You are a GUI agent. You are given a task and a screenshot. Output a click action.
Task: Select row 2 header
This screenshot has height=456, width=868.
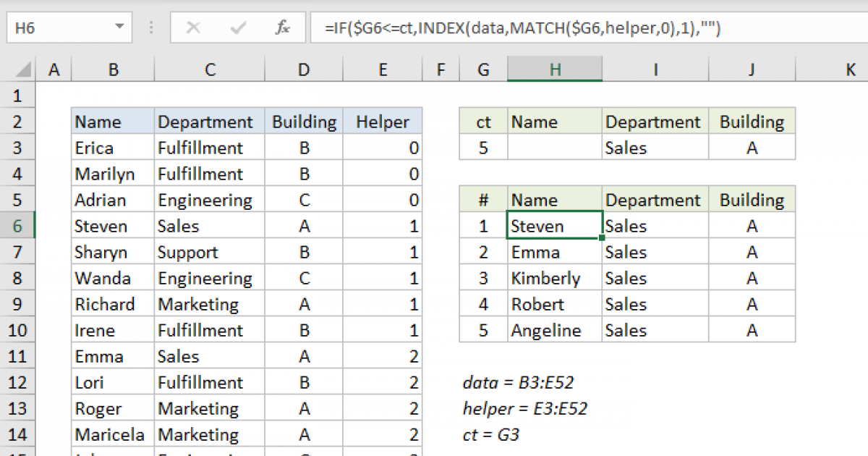[18, 122]
